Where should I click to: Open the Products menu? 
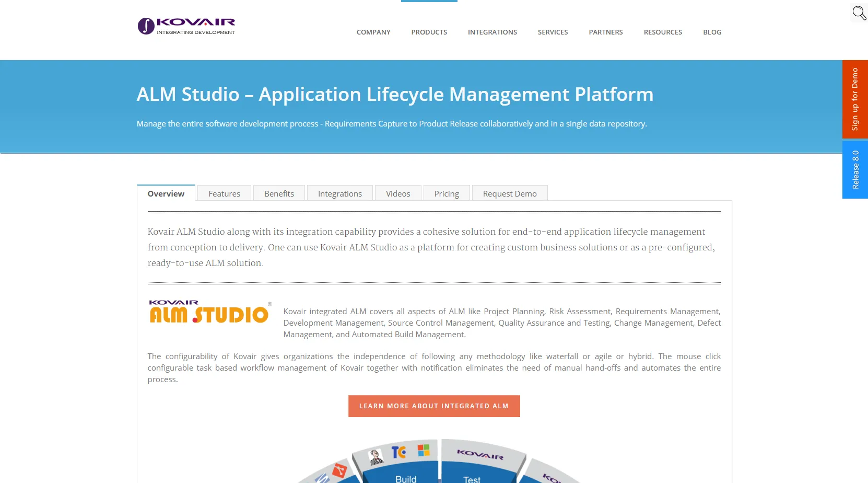429,32
